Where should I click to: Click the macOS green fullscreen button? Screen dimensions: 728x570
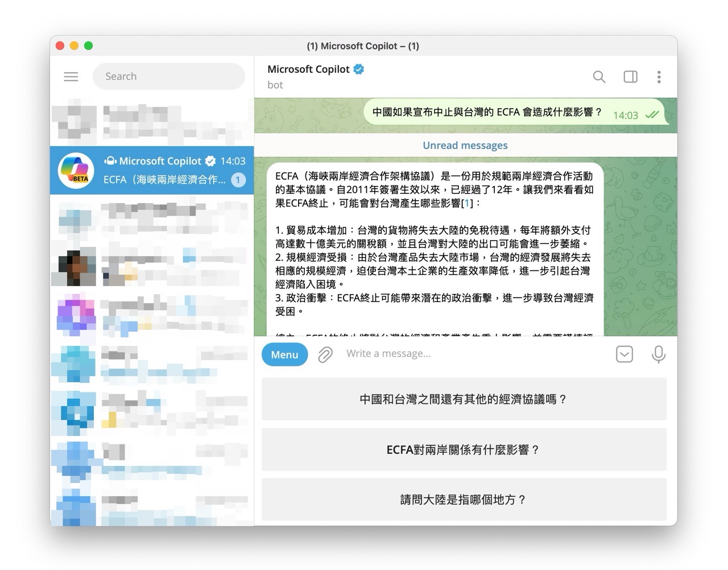(88, 46)
